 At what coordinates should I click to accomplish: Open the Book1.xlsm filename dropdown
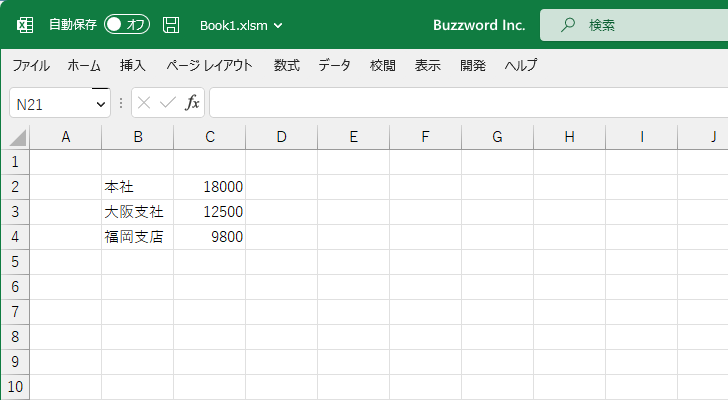click(x=241, y=26)
